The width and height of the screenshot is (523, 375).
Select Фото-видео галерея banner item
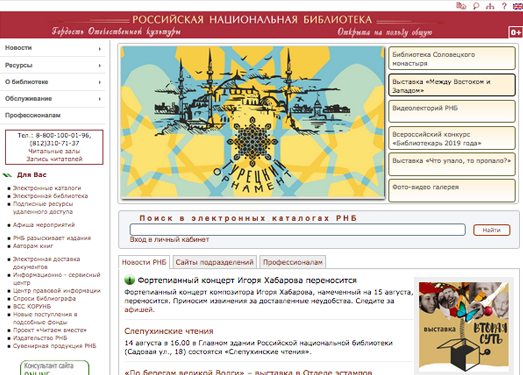[452, 191]
